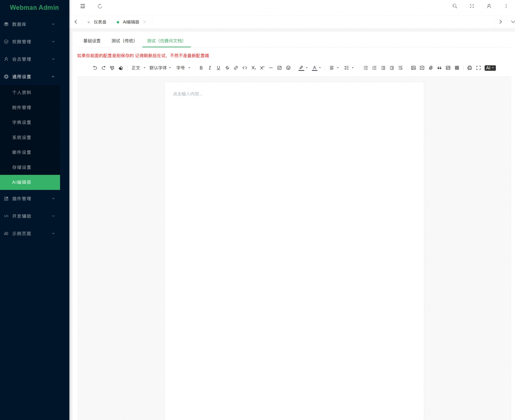This screenshot has width=515, height=420.
Task: Decrease the paragraph indent
Action: click(383, 68)
